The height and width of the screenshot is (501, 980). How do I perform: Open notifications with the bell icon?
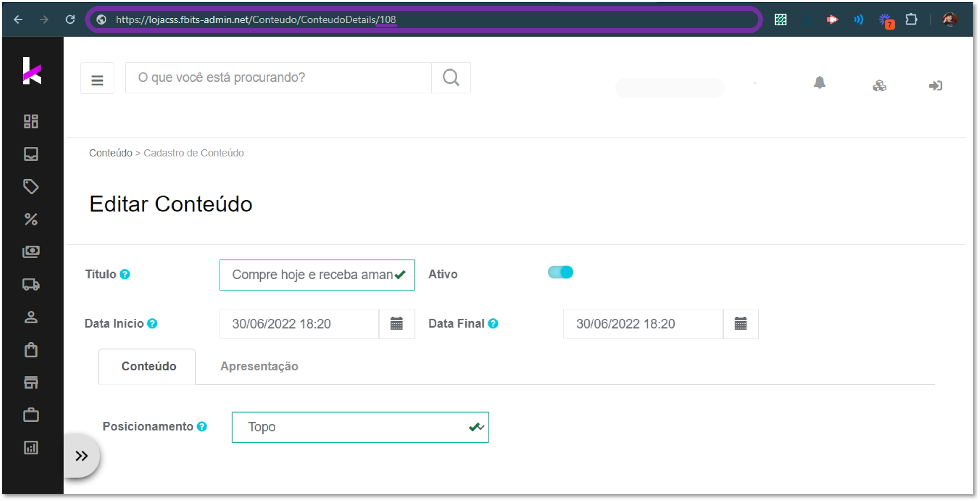point(819,83)
